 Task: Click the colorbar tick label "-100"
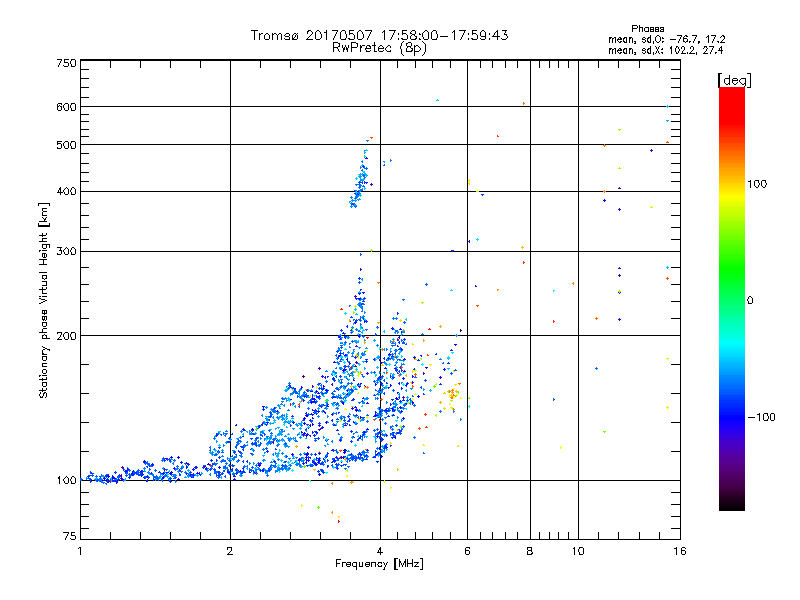(x=761, y=417)
